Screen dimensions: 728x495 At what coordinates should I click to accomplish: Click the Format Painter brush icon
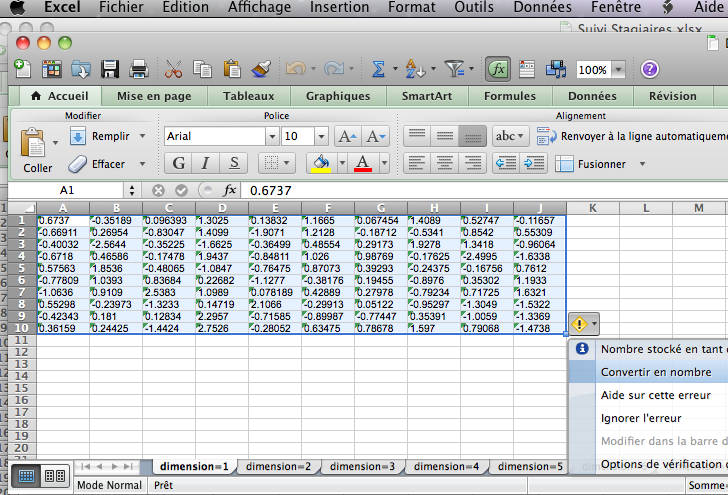pyautogui.click(x=261, y=70)
